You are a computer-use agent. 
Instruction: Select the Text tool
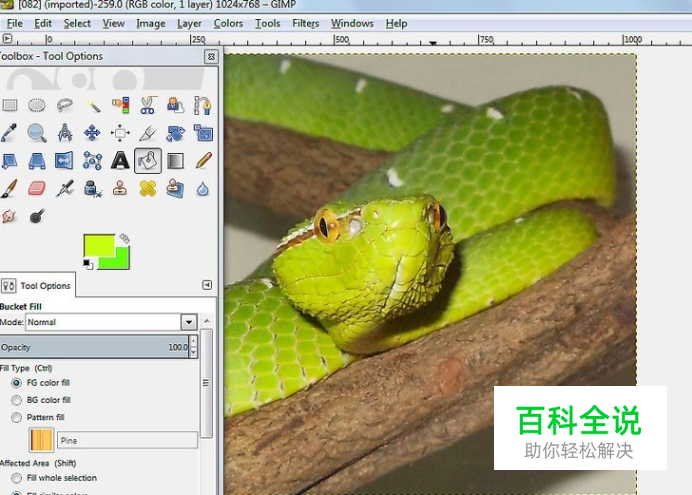coord(120,161)
